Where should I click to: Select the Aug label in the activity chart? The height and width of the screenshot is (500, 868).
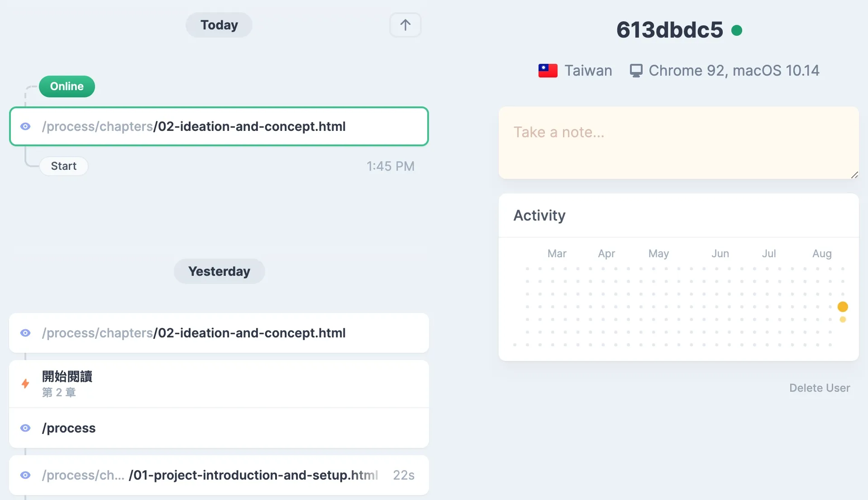[822, 254]
